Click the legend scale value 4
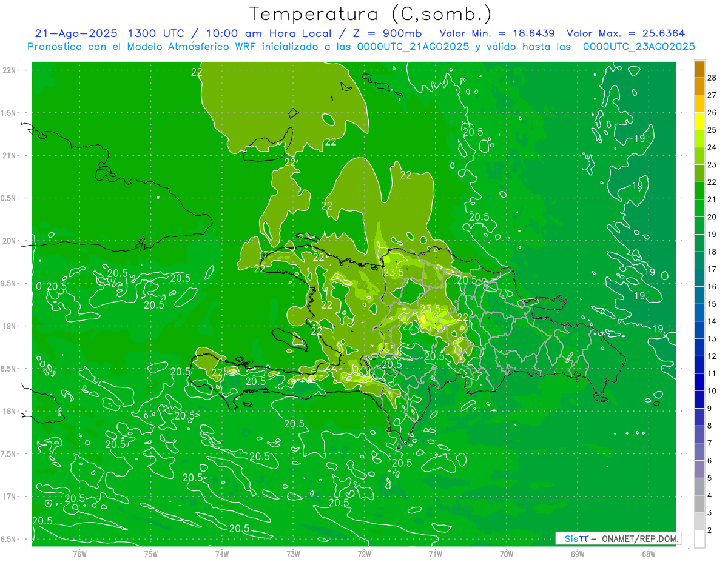 coord(710,496)
